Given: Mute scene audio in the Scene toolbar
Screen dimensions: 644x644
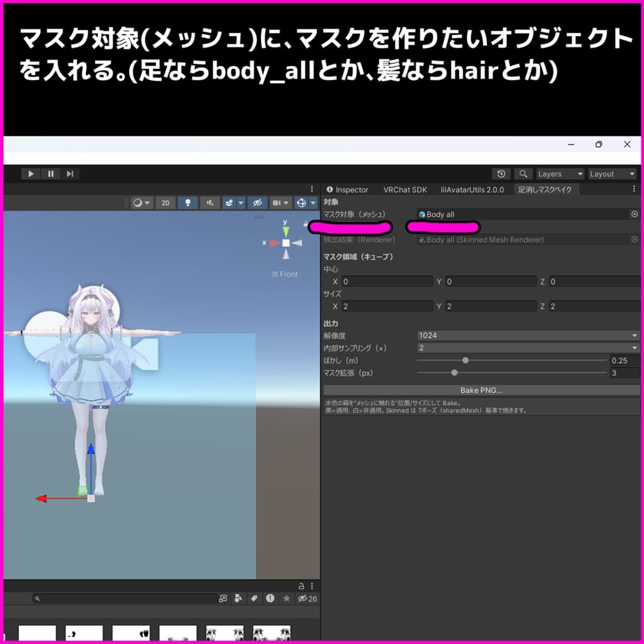Looking at the screenshot, I should pos(210,203).
